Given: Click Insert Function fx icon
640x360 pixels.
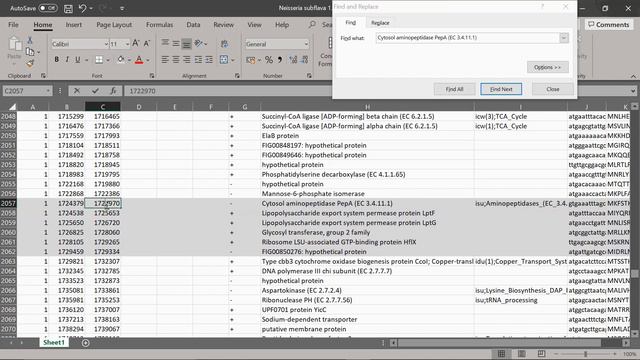Looking at the screenshot, I should pos(113,91).
